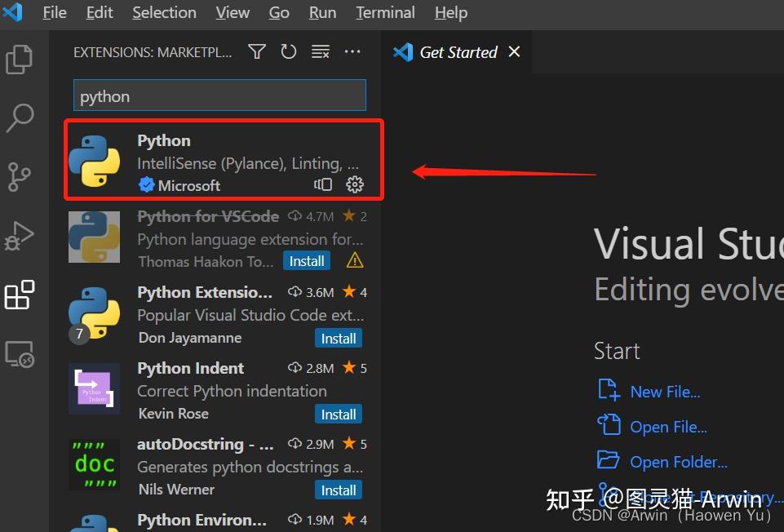Open the Terminal menu

(384, 12)
